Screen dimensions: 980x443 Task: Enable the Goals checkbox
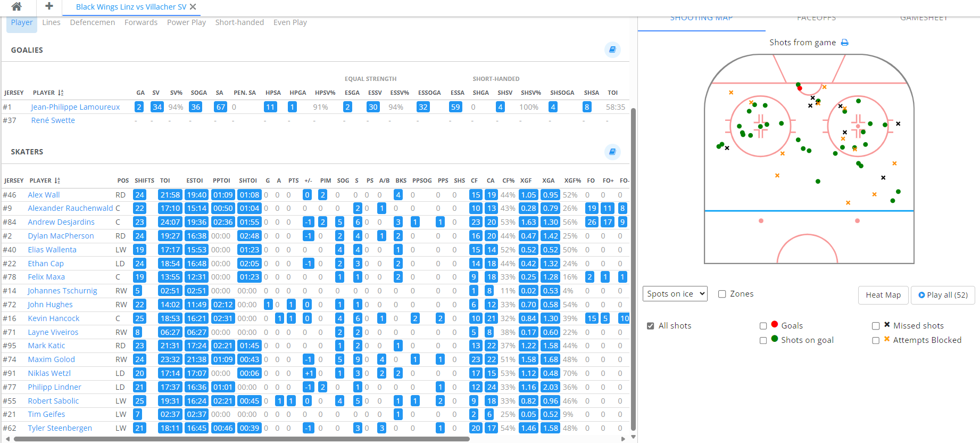tap(763, 326)
